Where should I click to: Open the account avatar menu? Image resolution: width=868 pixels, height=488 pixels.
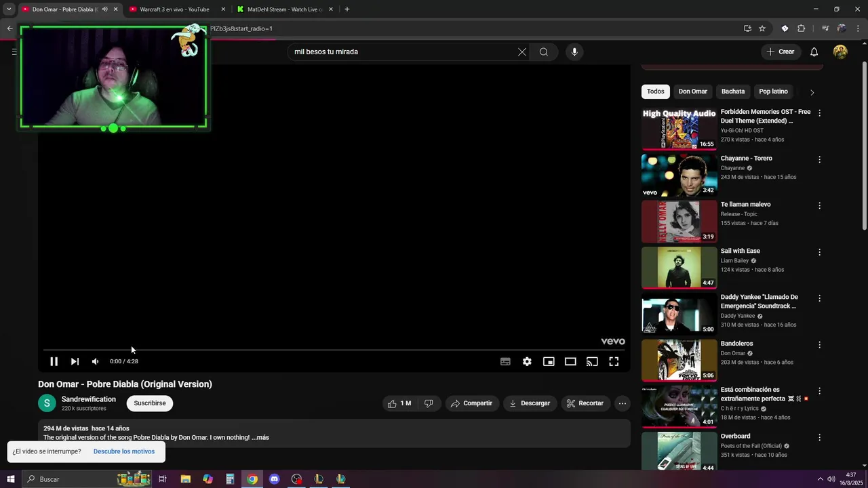[x=840, y=52]
